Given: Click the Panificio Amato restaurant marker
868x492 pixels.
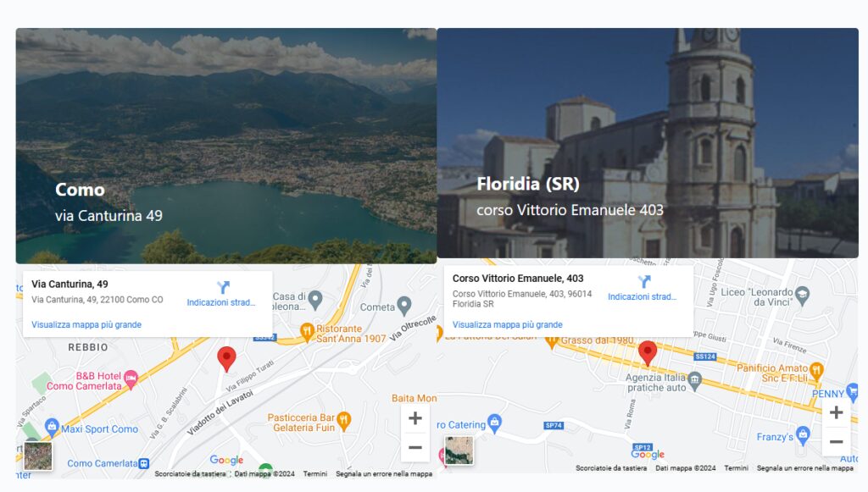Looking at the screenshot, I should pos(816,369).
